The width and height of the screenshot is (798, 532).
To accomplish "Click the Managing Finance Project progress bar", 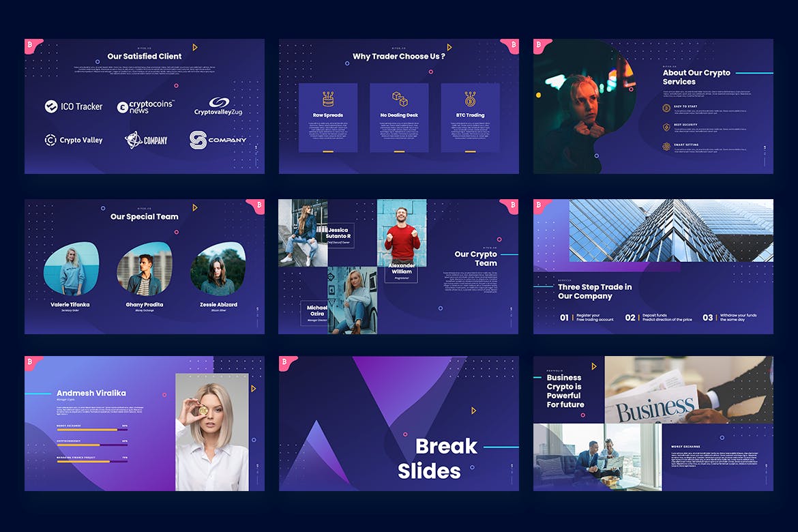I will (92, 462).
